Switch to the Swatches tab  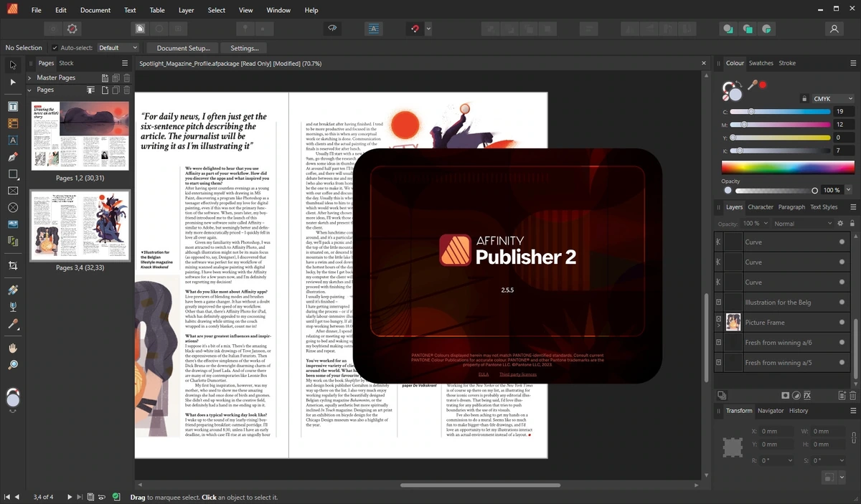761,63
